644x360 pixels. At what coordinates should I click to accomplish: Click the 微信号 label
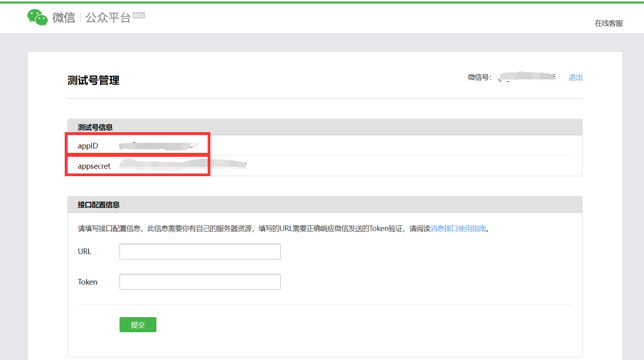480,77
